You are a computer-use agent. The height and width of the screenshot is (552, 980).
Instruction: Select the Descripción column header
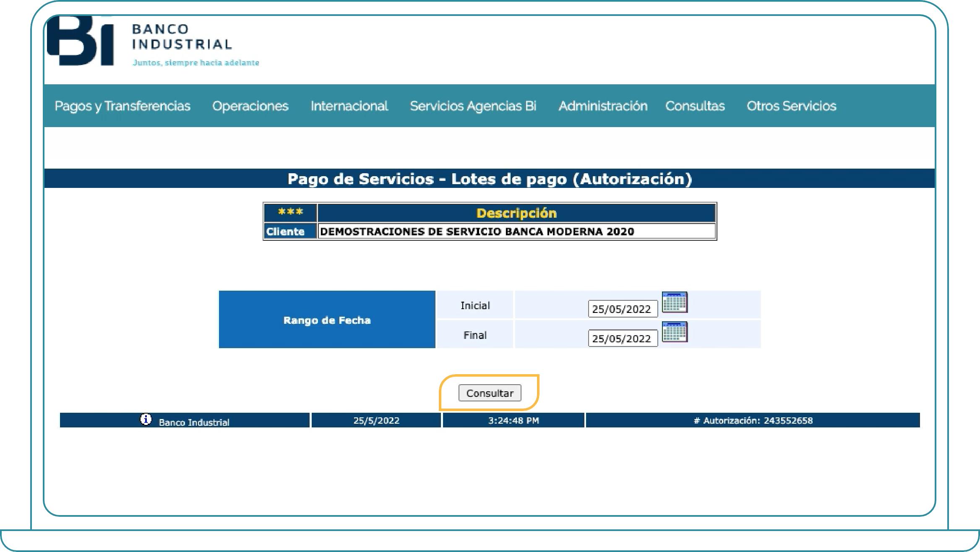pyautogui.click(x=516, y=213)
